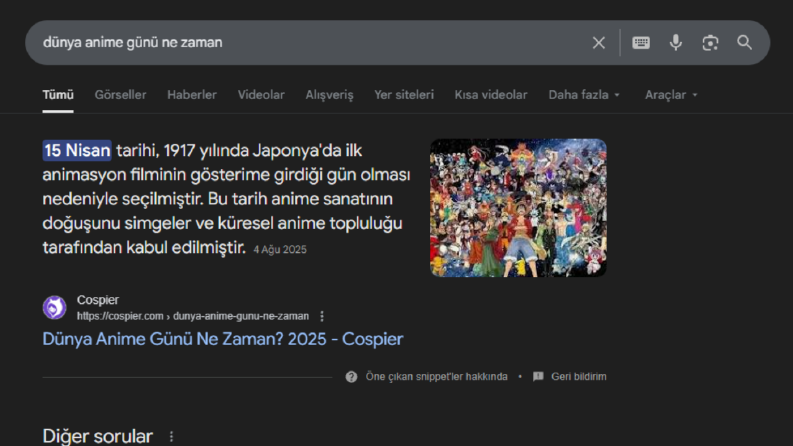Screen dimensions: 793x446
Task: Open the on-screen keyboard input tool
Action: [641, 43]
